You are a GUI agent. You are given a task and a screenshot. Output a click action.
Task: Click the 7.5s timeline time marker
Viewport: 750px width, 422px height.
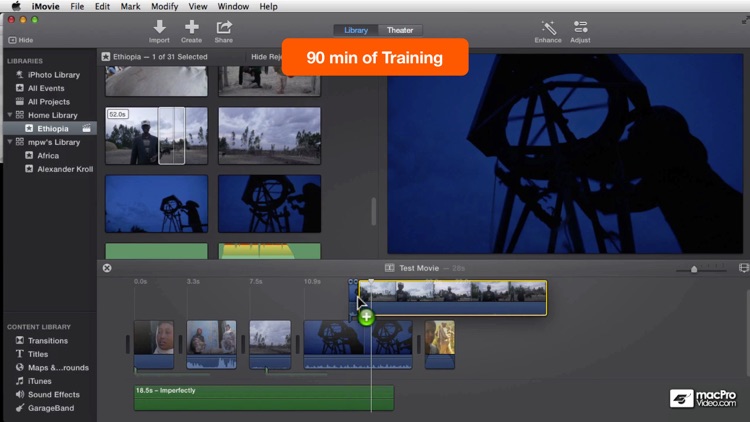pos(255,281)
